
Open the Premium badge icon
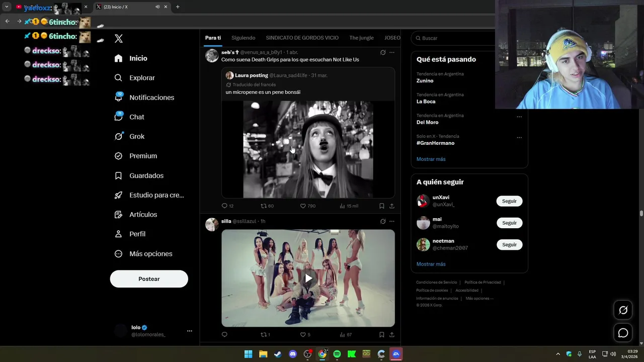(x=118, y=156)
